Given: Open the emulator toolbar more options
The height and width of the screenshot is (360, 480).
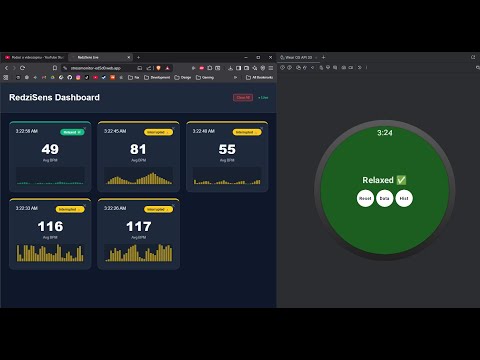Looking at the screenshot, I should (x=367, y=67).
